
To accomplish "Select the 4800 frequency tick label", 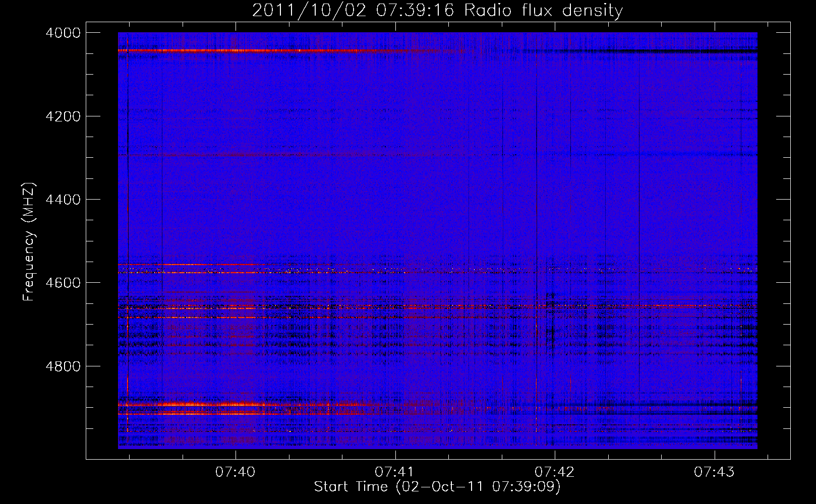I will tap(63, 366).
